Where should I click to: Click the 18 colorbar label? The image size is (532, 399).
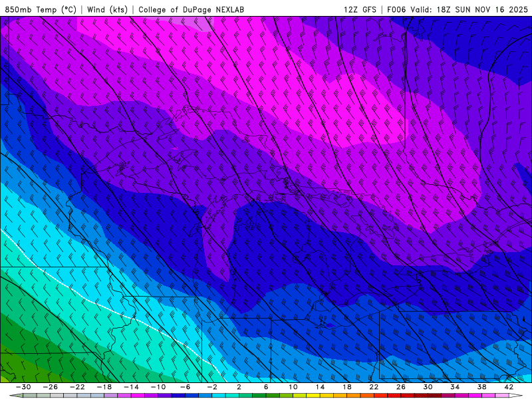pos(347,387)
